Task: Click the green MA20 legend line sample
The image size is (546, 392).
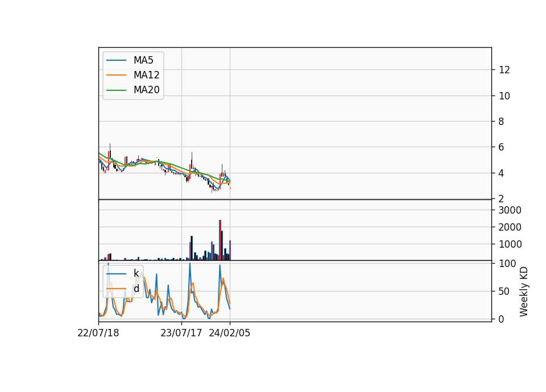Action: click(x=116, y=90)
